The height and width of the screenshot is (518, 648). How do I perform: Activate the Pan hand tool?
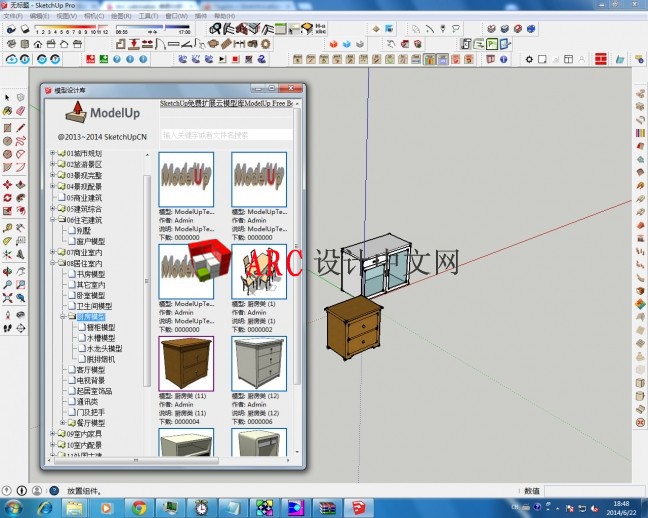(20, 272)
